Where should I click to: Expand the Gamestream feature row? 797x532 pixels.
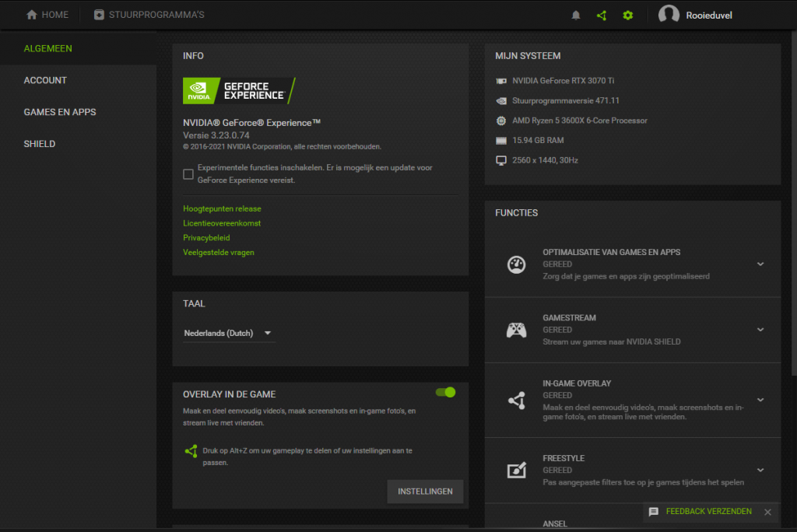760,330
